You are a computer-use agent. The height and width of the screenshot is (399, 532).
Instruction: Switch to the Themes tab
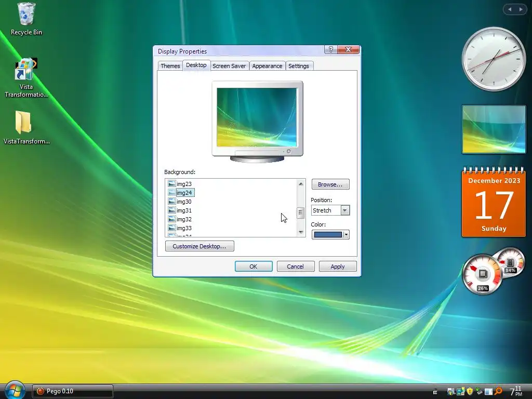coord(170,66)
